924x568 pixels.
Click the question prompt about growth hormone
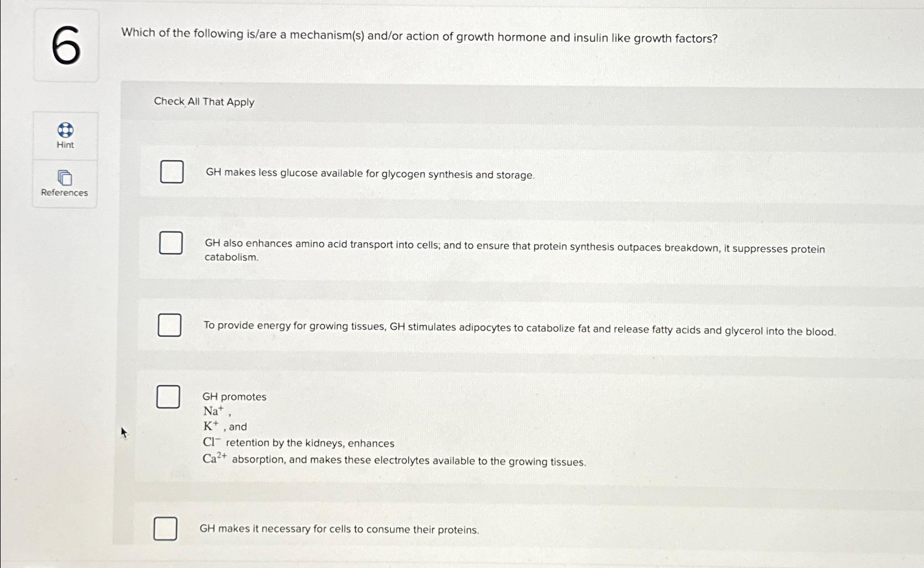pyautogui.click(x=419, y=38)
